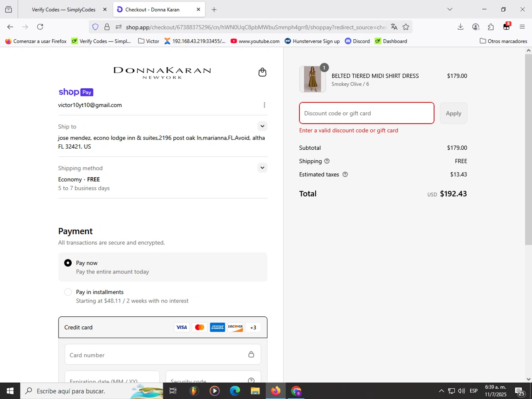Open the Firefox View icon left of tabs

(9, 10)
